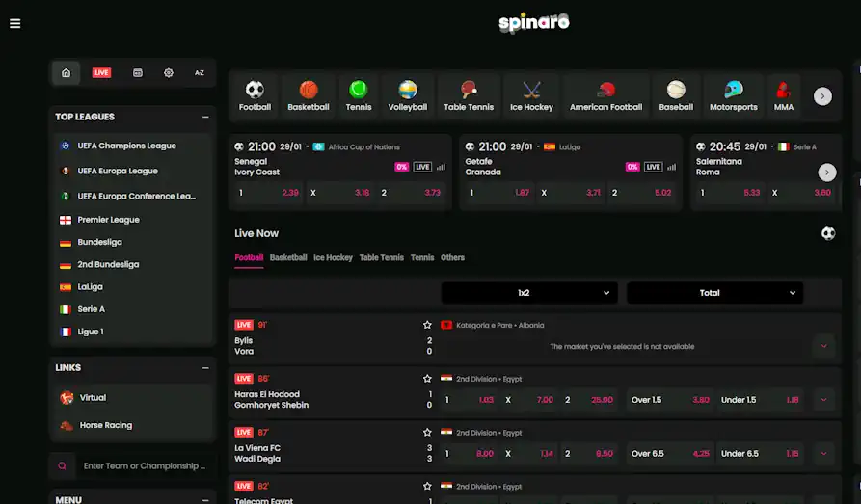The image size is (861, 504).
Task: Favorite the Telecom Egypt match
Action: coord(427,487)
